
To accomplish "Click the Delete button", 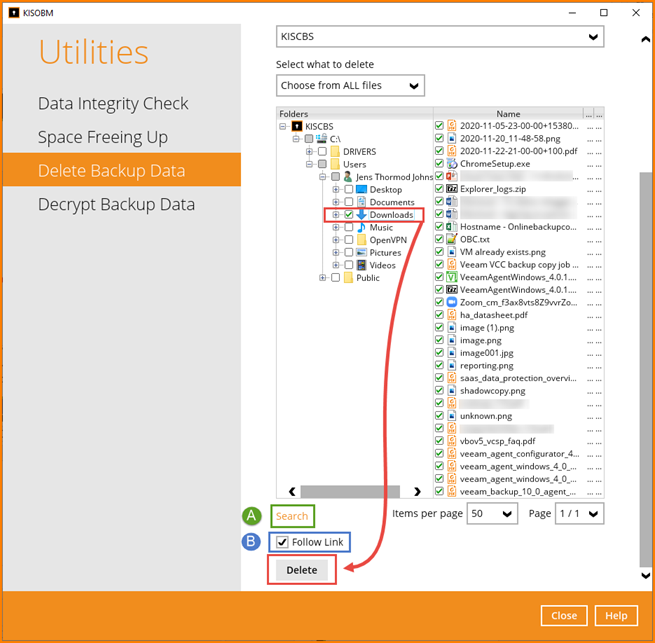I will pos(302,570).
